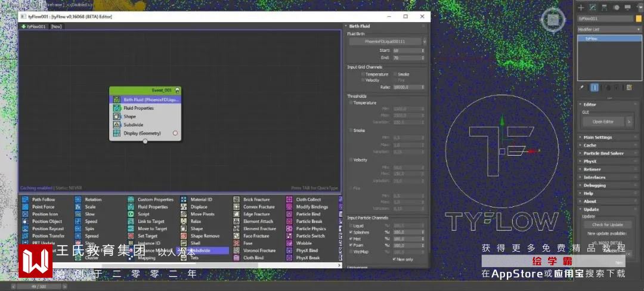Screen dimensions: 644x291
Task: Click the PhoenixFDLiquid00111 fluid picker button
Action: 385,42
